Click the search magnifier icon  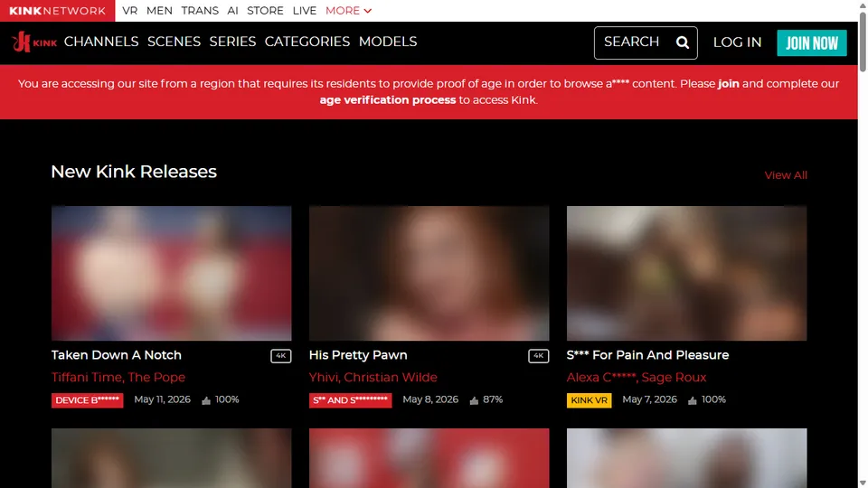[683, 42]
